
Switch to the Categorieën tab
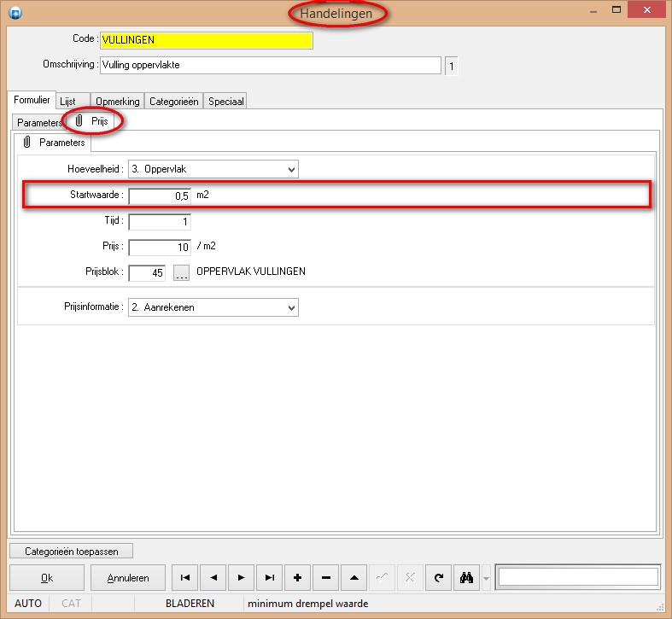pos(173,102)
